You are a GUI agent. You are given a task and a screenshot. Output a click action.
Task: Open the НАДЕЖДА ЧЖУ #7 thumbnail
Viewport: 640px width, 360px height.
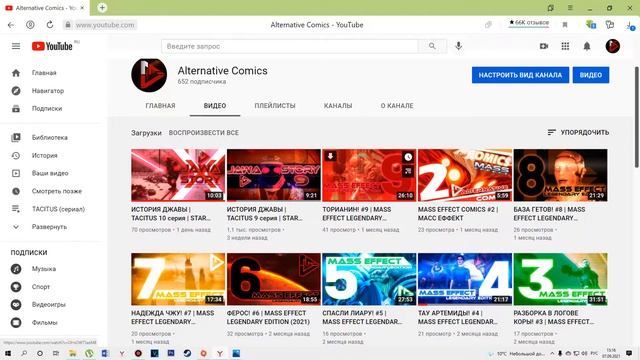pyautogui.click(x=178, y=279)
